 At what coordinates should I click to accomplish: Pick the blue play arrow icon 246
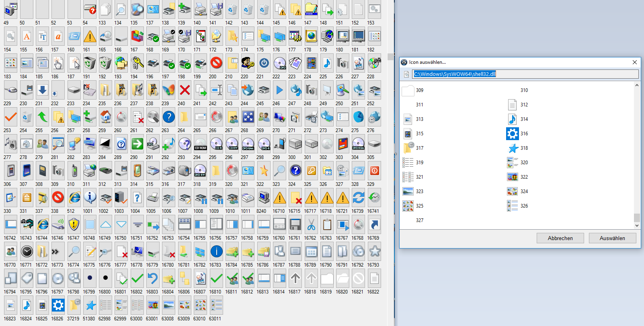click(x=279, y=90)
